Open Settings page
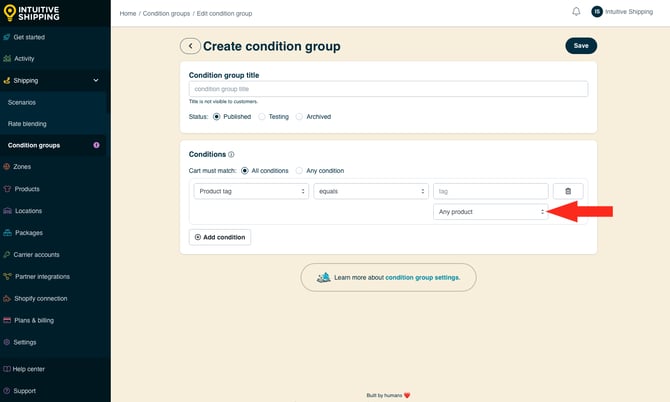The image size is (670, 402). [x=25, y=342]
